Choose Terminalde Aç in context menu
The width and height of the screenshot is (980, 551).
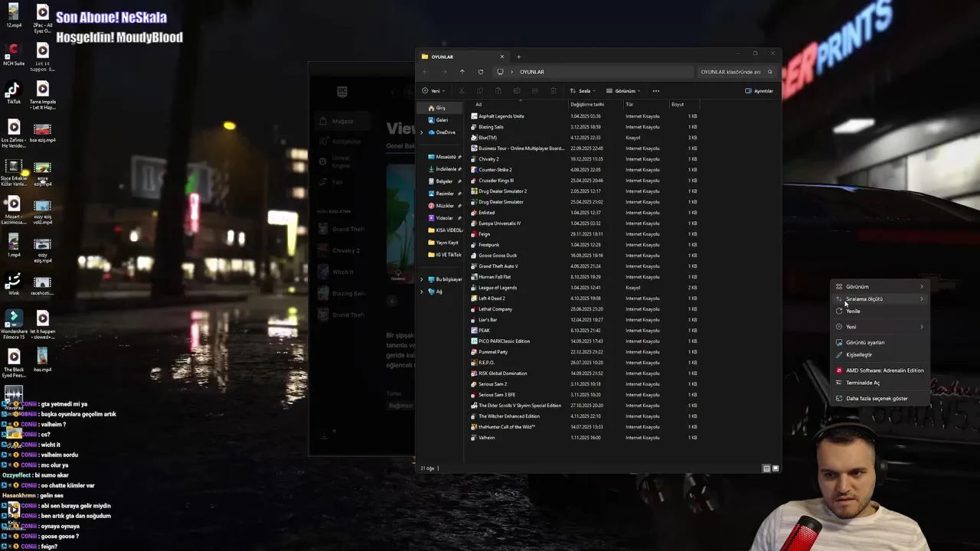click(880, 383)
